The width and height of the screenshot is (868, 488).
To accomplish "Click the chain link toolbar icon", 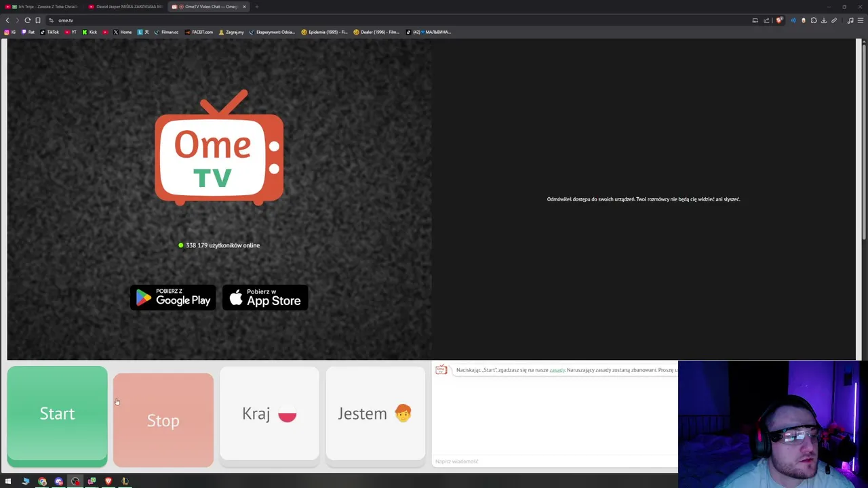I will click(834, 20).
